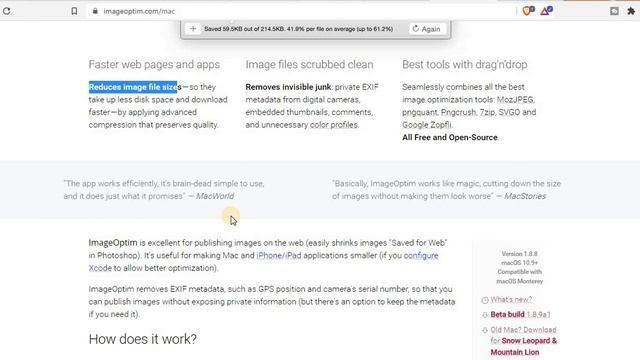Click the sidebar panel icon in toolbar
The image size is (640, 360).
pos(614,11)
